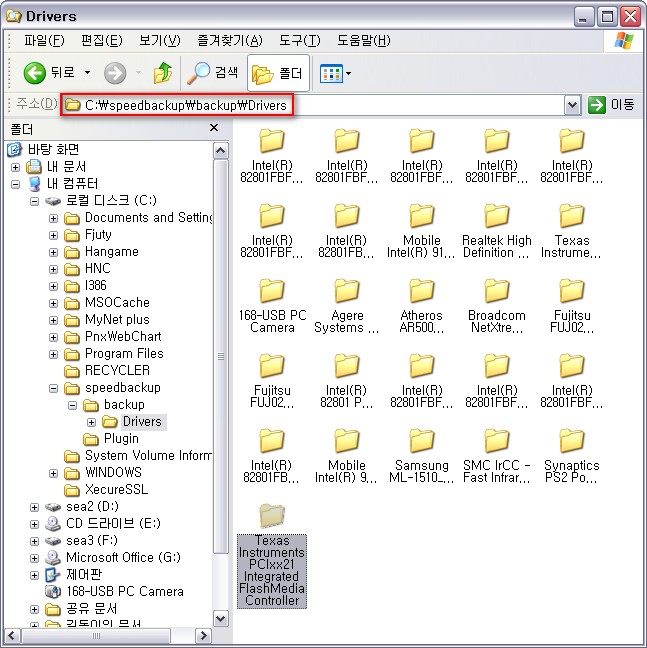Close the Folders side pane
Screen dimensions: 647x648
point(214,127)
